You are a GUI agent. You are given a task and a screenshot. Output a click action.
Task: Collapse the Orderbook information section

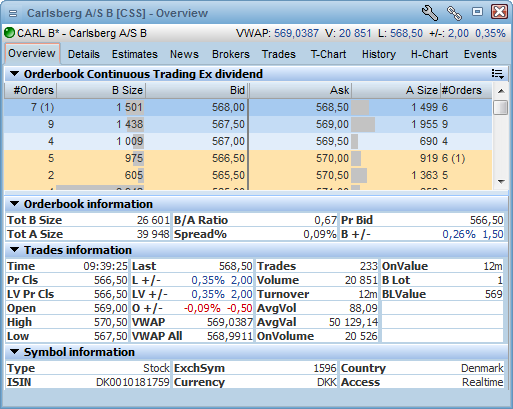14,204
